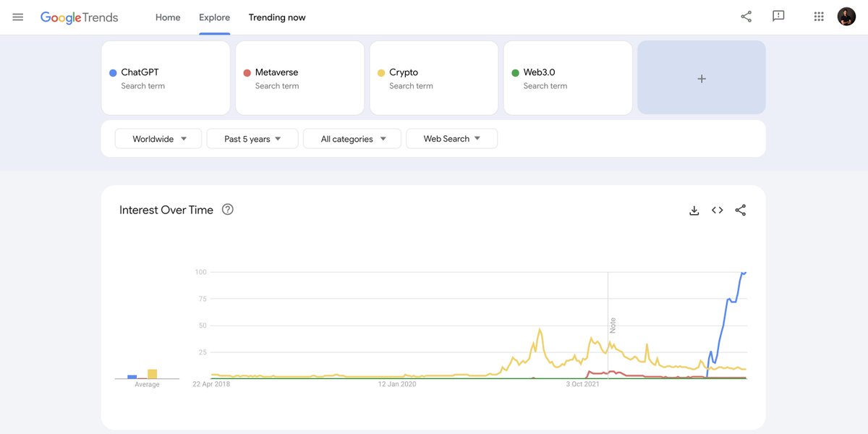
Task: Click the Interest Over Time heading
Action: point(166,210)
